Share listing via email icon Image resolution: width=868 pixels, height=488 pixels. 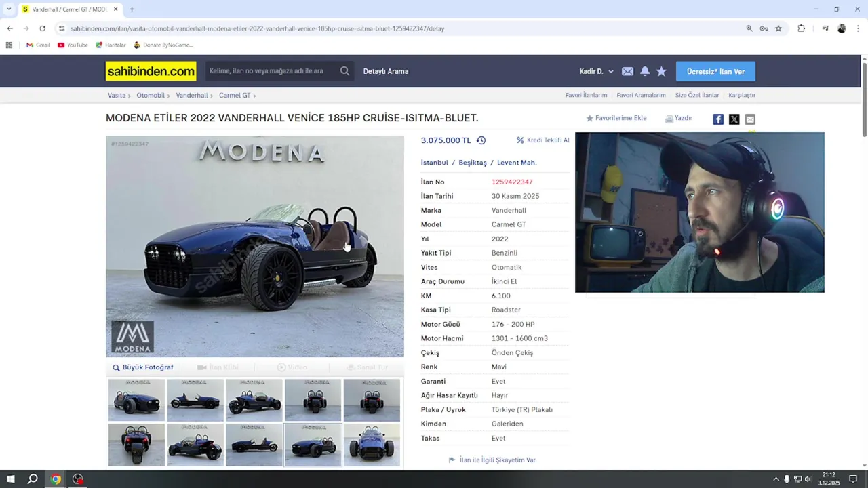[750, 119]
